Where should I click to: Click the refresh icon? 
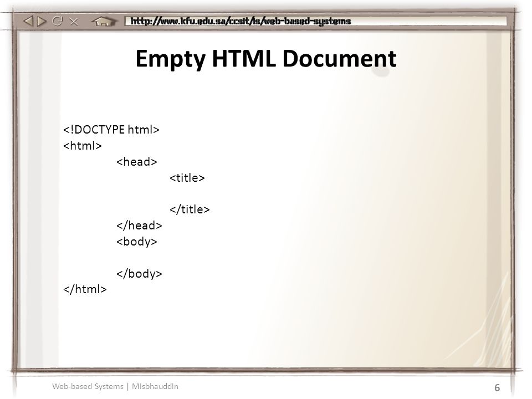click(57, 21)
